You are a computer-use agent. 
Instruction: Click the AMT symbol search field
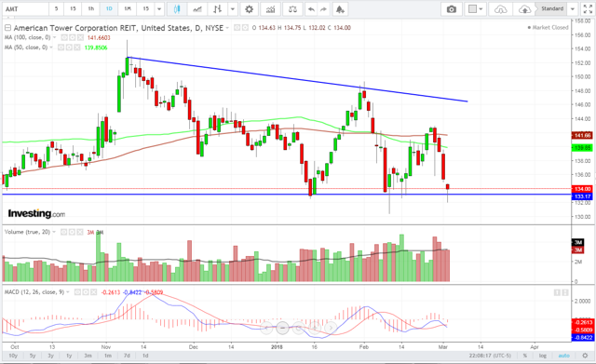(x=25, y=9)
